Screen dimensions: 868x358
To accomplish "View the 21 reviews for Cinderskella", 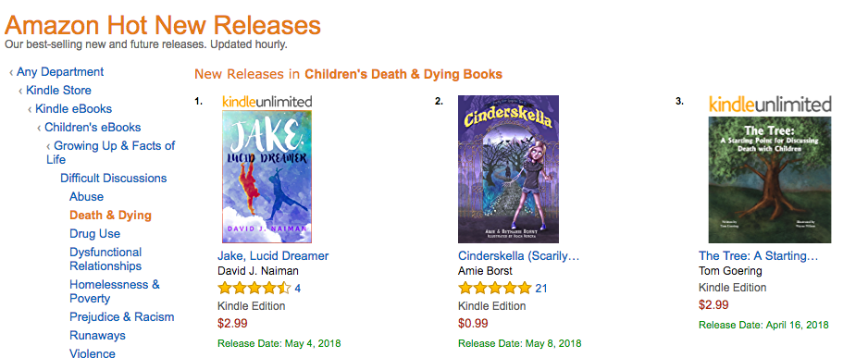I will (x=541, y=289).
